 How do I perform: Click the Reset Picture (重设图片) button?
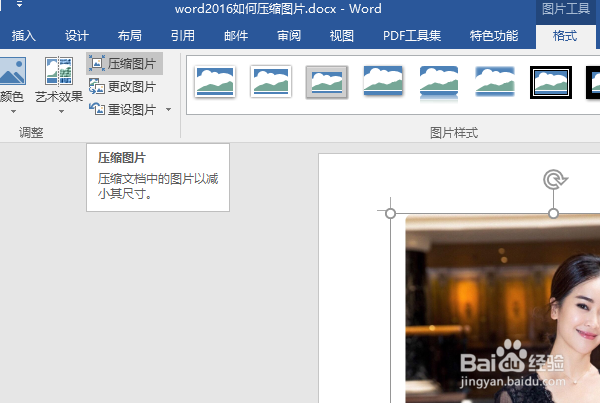(x=122, y=110)
